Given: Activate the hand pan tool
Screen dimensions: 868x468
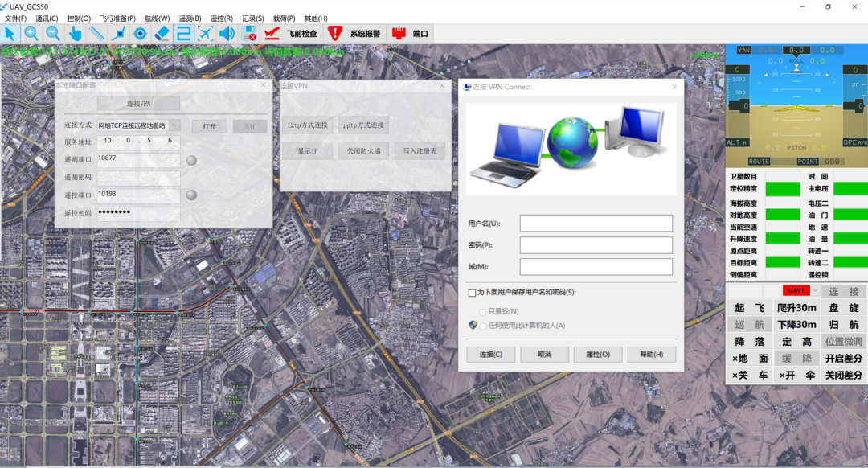Looking at the screenshot, I should pyautogui.click(x=75, y=33).
